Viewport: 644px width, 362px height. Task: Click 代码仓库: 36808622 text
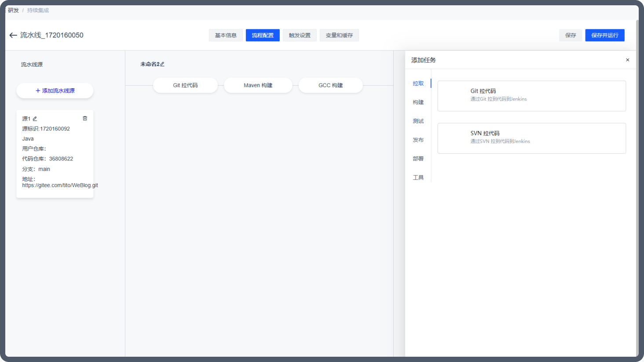click(x=48, y=159)
